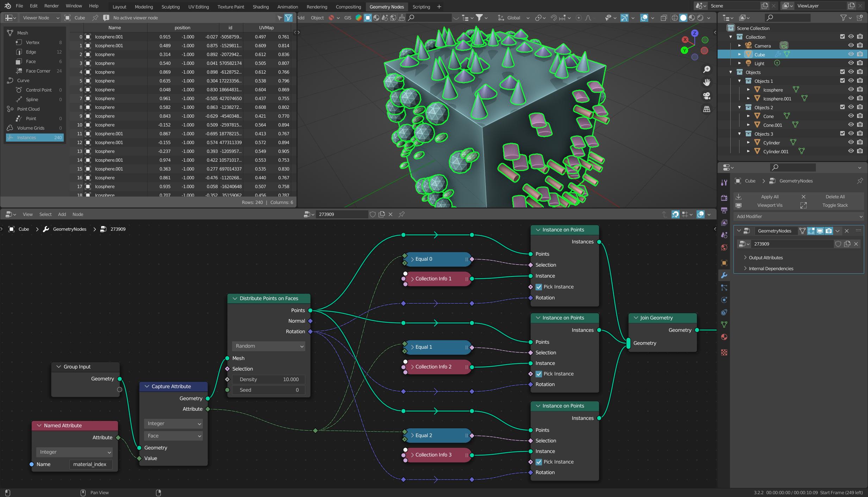Hide the Camera in the outliner
The image size is (868, 497).
[851, 45]
